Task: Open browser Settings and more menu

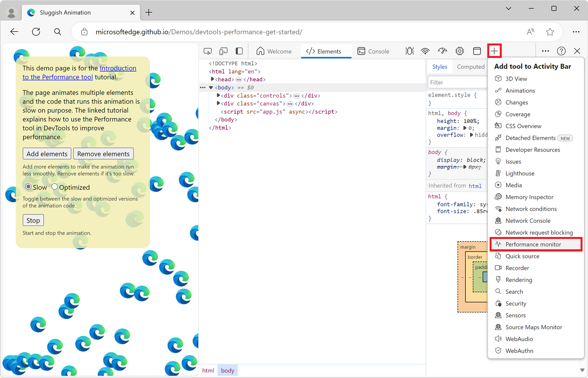Action: 576,32
